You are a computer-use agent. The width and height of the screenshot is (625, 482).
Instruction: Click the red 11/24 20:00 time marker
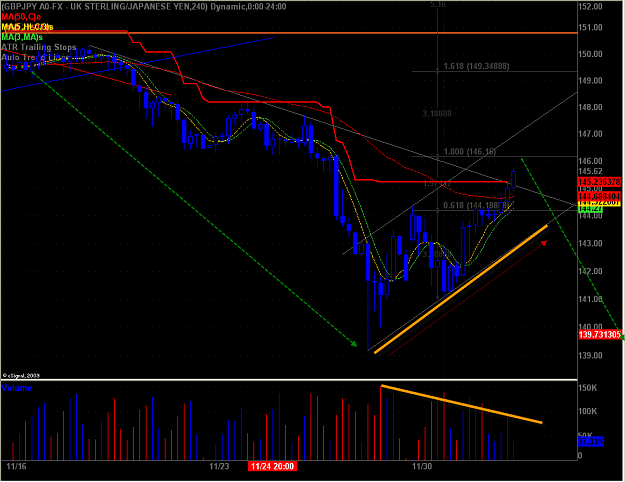pos(272,466)
